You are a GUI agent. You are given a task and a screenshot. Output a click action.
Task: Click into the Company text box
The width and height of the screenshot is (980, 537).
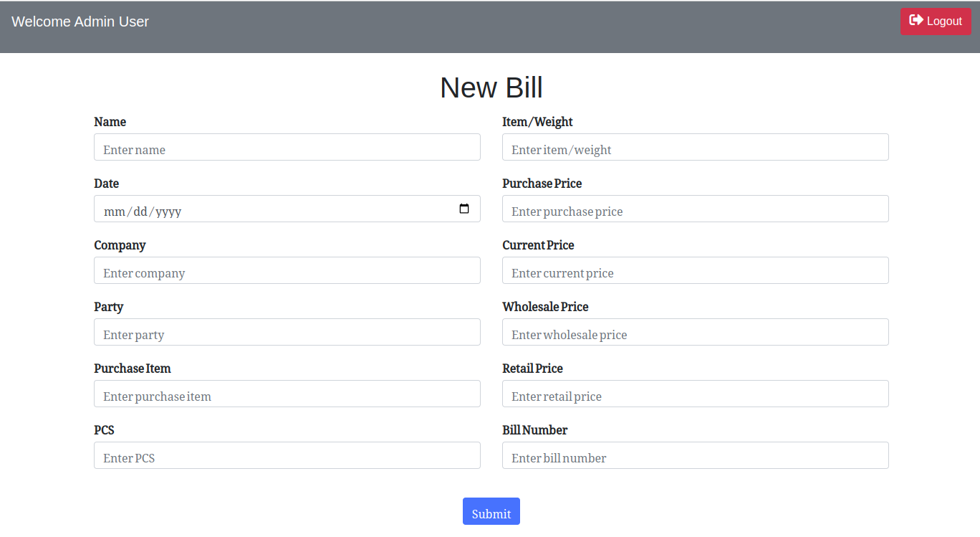click(287, 271)
